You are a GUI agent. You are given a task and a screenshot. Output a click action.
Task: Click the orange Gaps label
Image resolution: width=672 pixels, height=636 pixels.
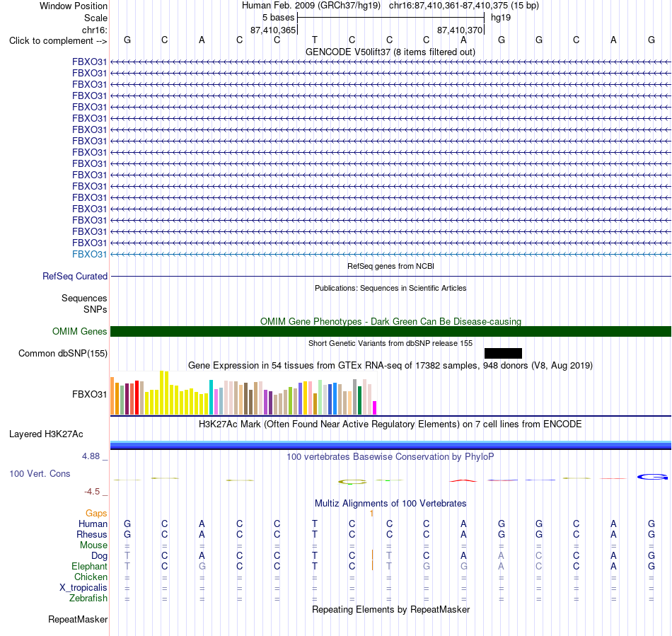[x=96, y=513]
